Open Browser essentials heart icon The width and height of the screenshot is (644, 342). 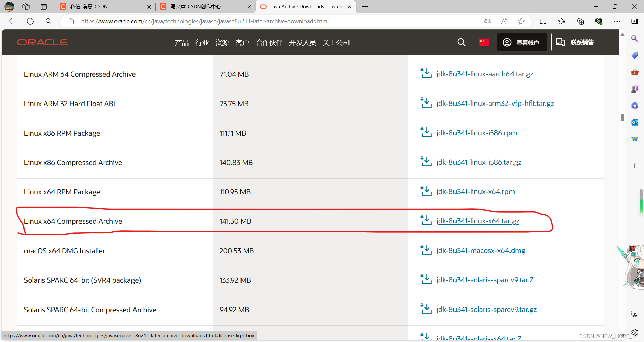[599, 21]
